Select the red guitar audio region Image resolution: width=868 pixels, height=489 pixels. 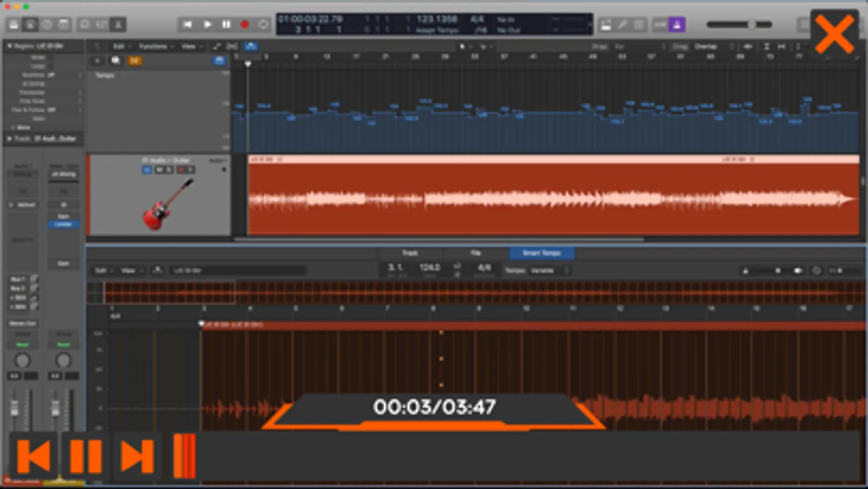click(x=553, y=196)
